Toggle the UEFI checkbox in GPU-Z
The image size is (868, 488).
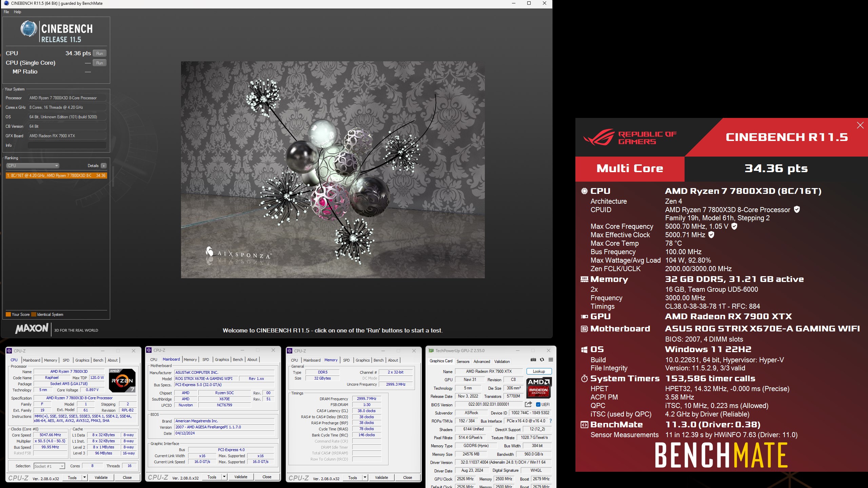tap(538, 404)
